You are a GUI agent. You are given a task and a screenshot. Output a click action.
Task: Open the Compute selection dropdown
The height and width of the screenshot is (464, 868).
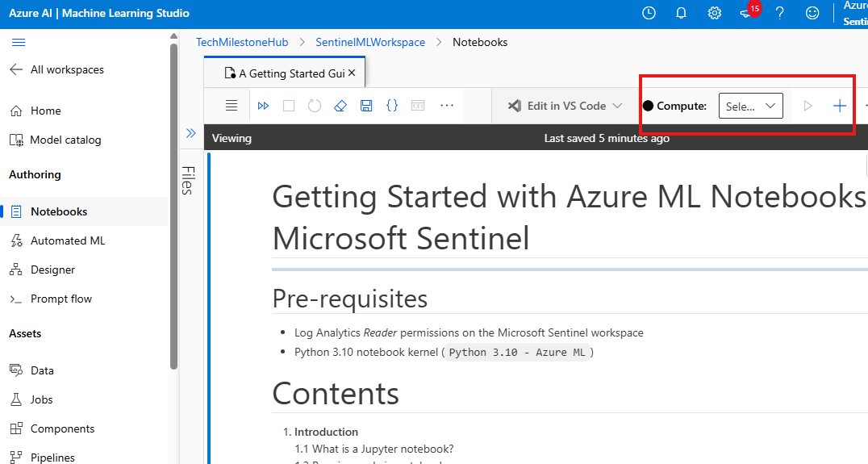pos(751,106)
